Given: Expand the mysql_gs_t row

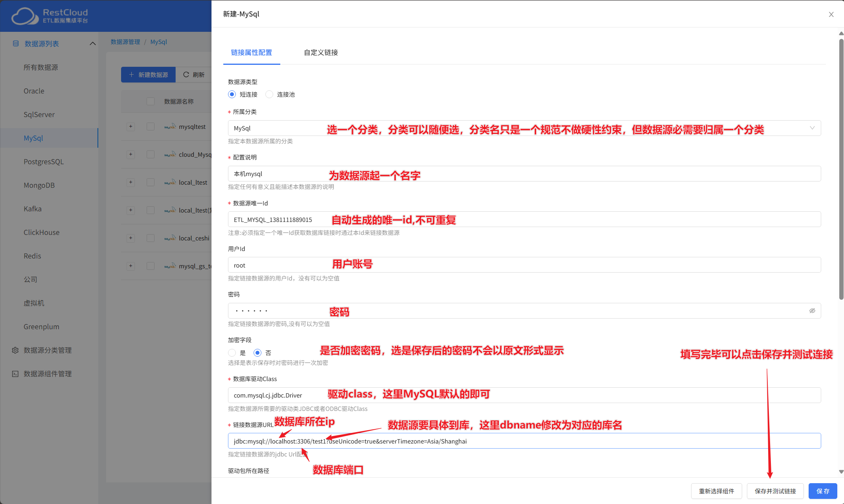Looking at the screenshot, I should tap(131, 266).
